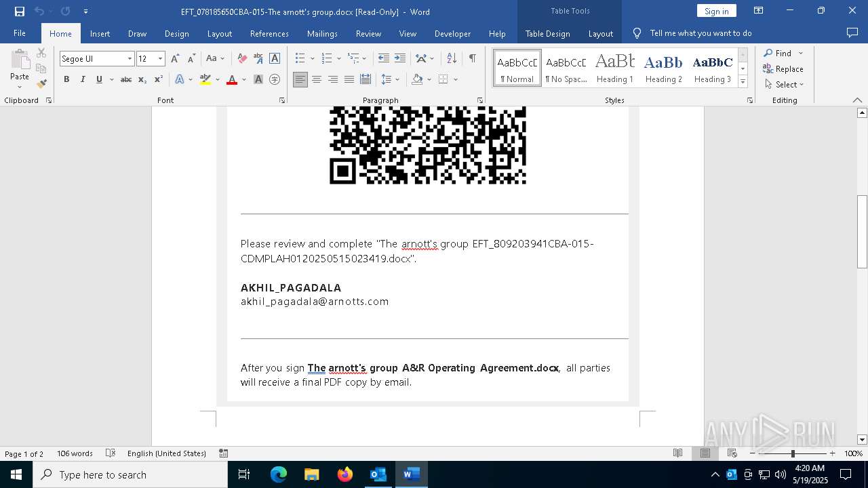Click the font color red A swatch
868x488 pixels.
click(232, 79)
